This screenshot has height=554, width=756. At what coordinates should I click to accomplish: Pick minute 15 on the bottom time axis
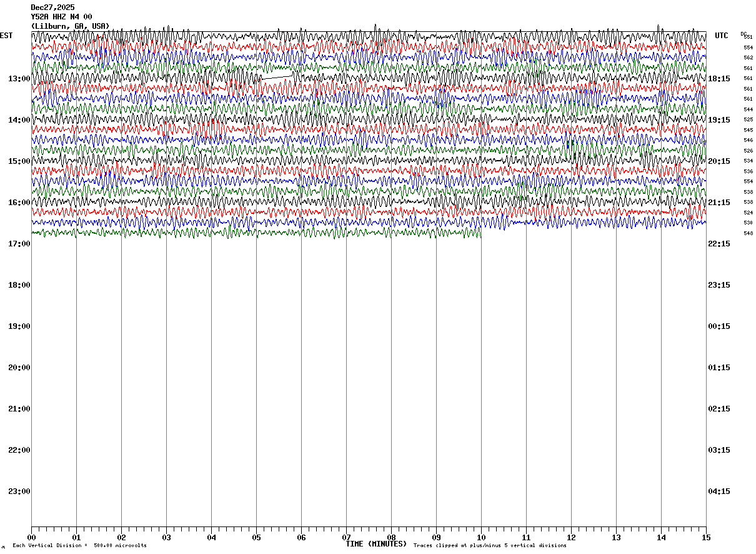click(x=706, y=537)
